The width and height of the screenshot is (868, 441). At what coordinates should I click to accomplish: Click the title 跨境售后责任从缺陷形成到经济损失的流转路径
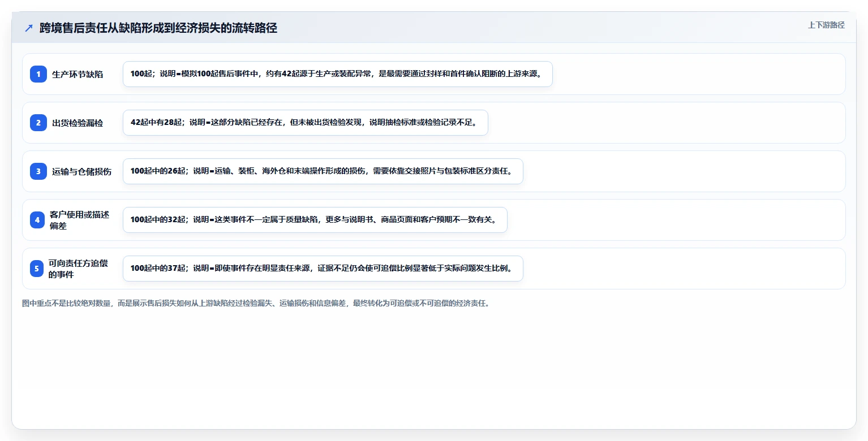click(158, 28)
